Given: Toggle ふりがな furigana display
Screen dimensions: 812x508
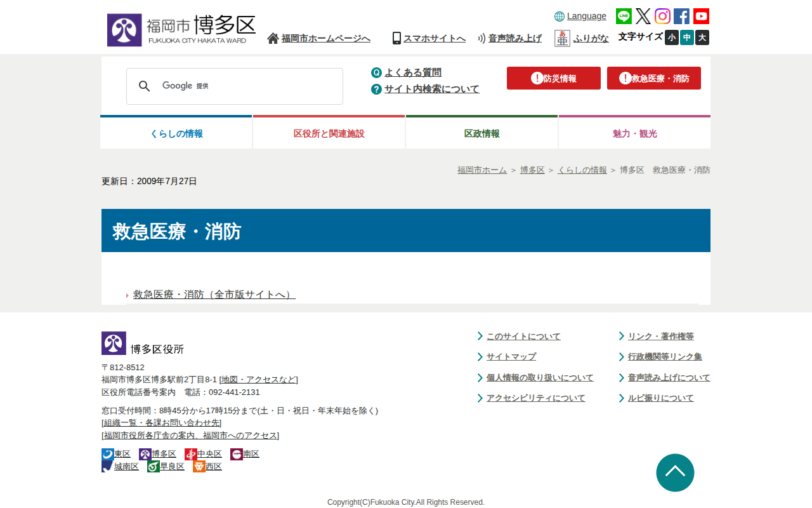Looking at the screenshot, I should (591, 38).
